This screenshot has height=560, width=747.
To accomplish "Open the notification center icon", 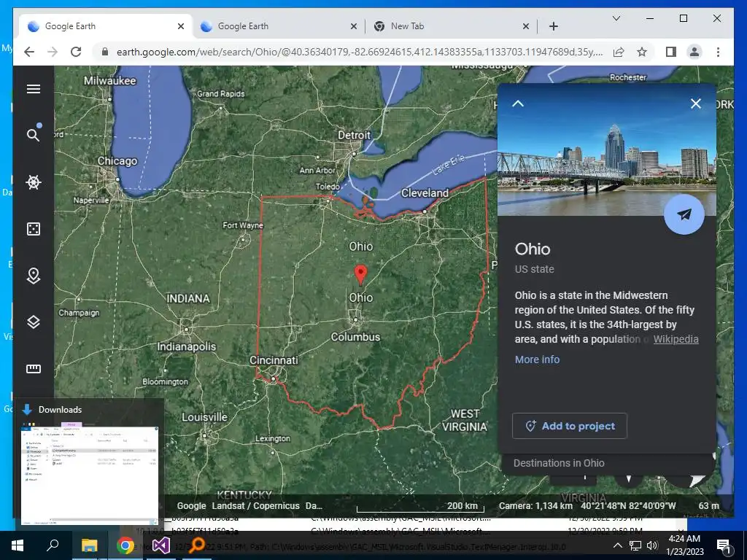I will 724,545.
